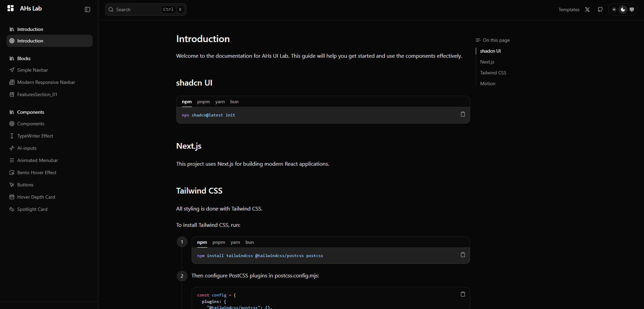Select yarn tab in Tailwind install step

pyautogui.click(x=235, y=242)
